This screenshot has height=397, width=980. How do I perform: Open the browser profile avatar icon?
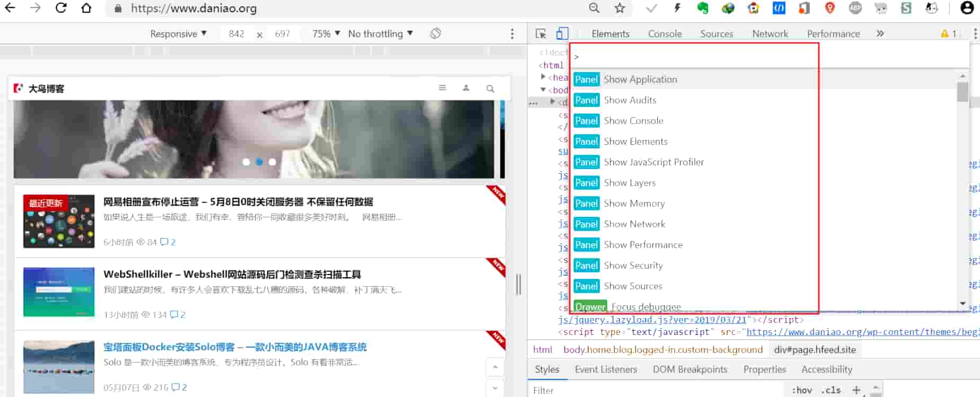[967, 8]
